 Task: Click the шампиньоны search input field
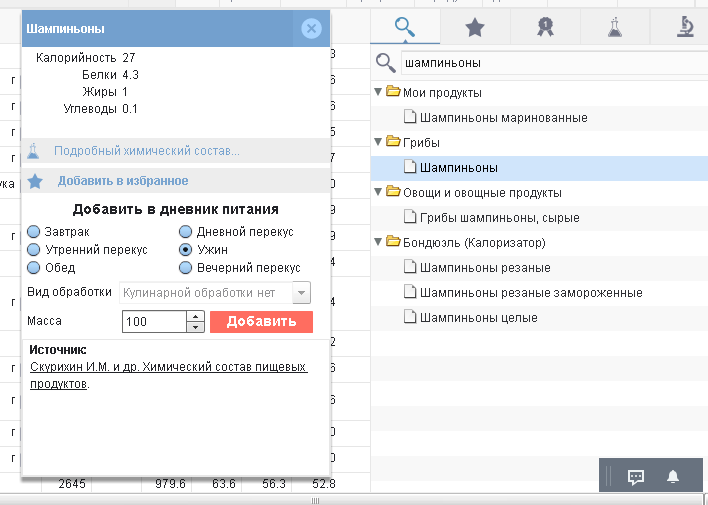click(x=550, y=63)
